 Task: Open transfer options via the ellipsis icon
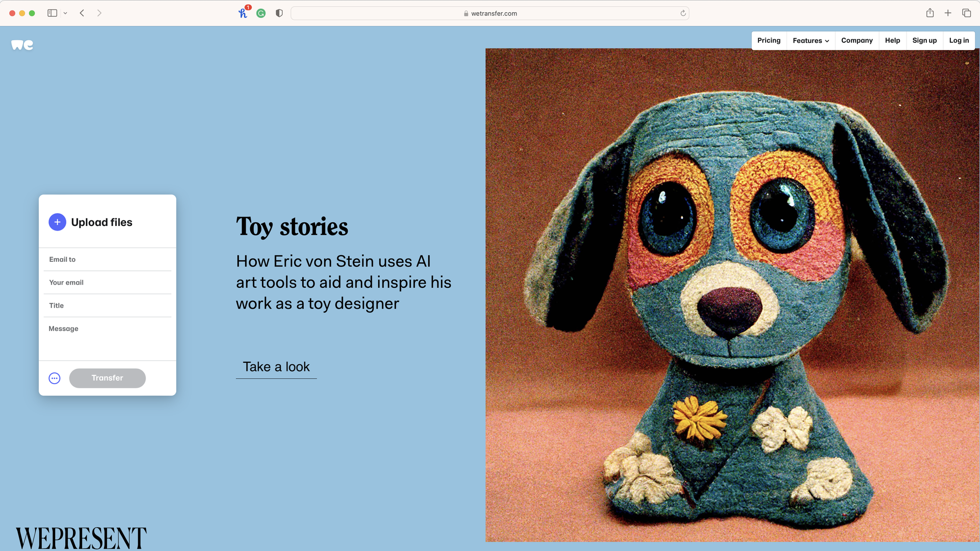54,378
